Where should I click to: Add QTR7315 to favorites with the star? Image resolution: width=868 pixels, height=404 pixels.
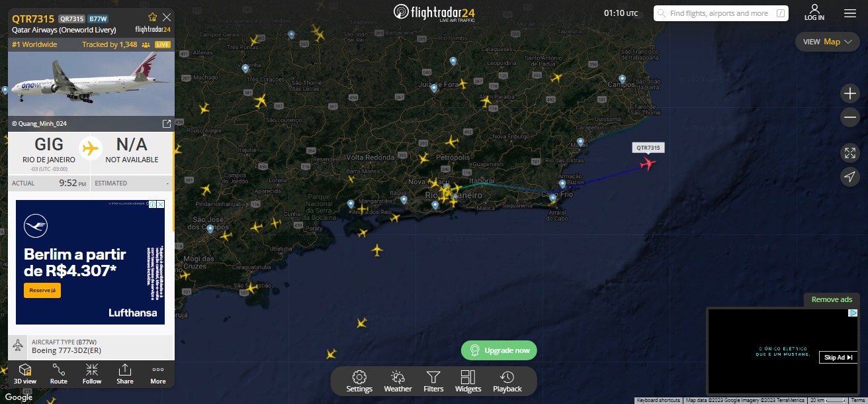click(153, 17)
